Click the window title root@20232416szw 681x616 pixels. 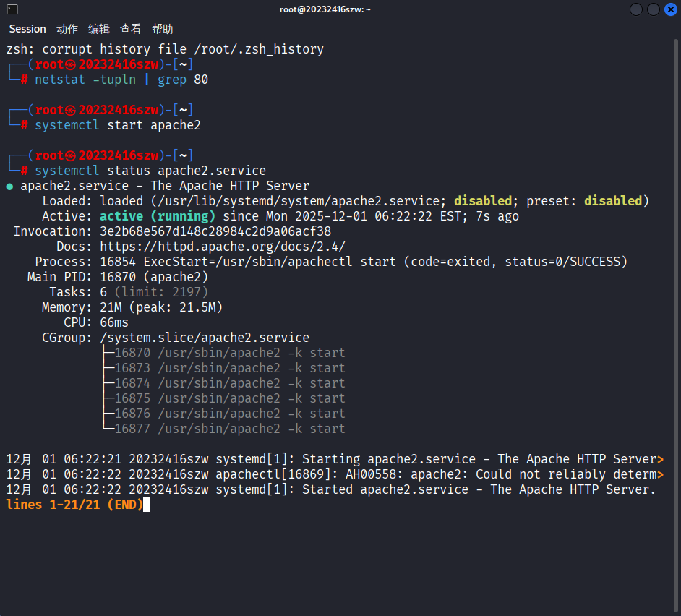(325, 9)
